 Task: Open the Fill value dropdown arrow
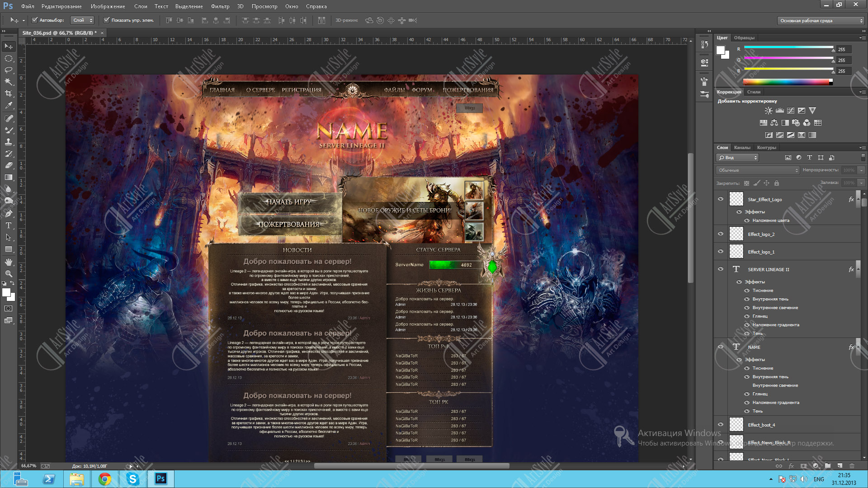(x=862, y=183)
